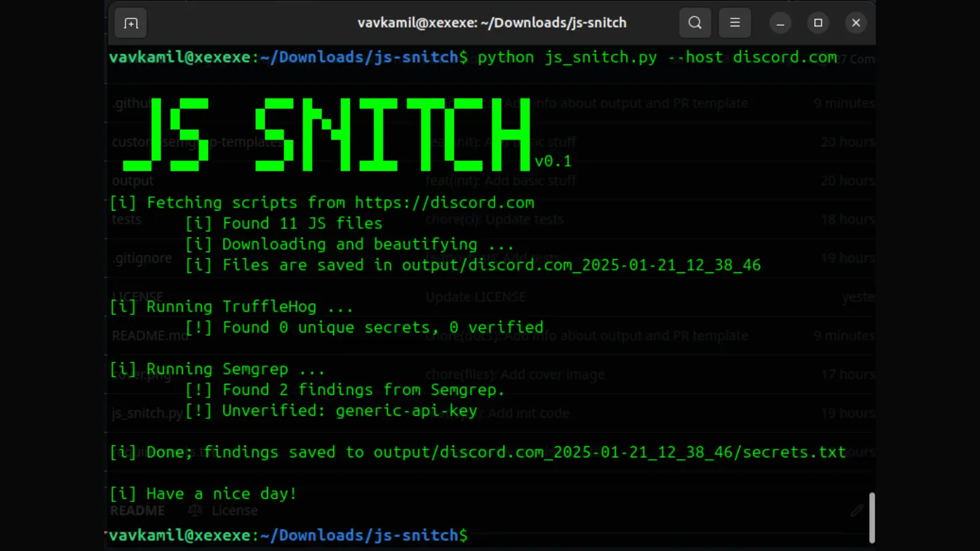Click the terminal vertical scrollbar thumb

[x=872, y=517]
